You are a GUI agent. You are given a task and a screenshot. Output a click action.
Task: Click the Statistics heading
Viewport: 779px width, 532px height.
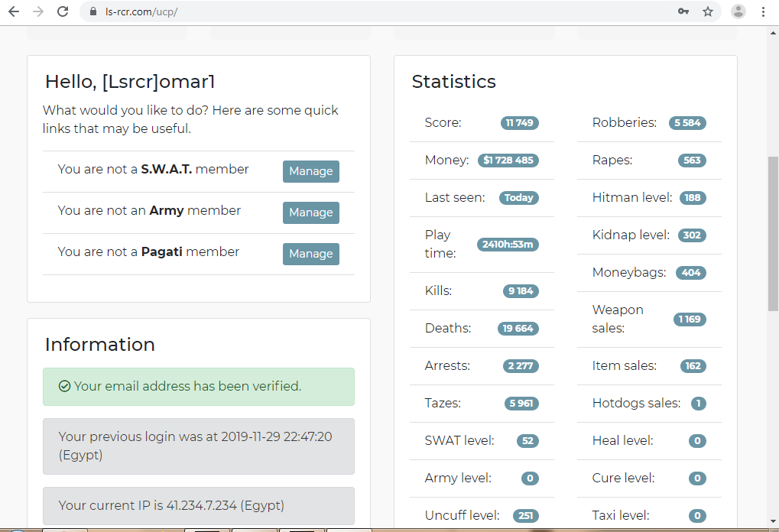[x=453, y=82]
